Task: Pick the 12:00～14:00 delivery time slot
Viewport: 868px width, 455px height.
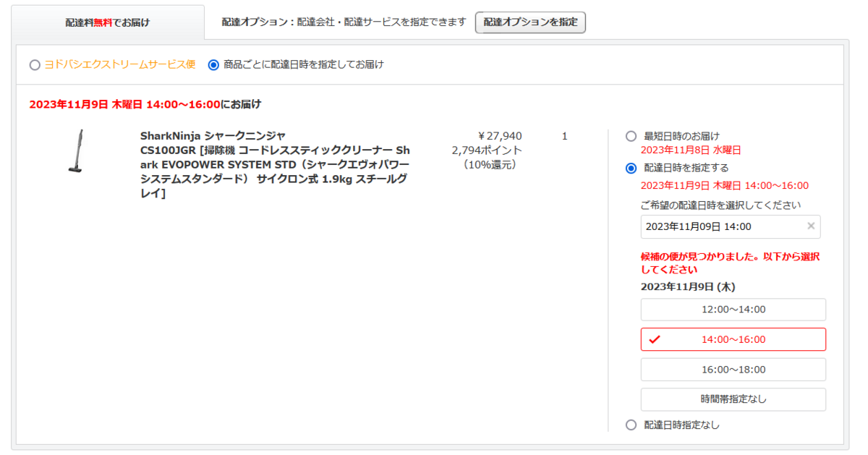Action: (733, 310)
